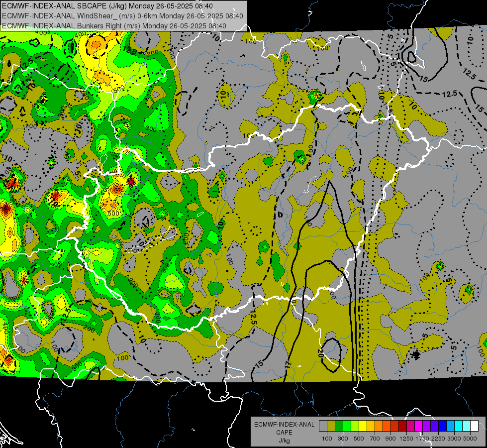
Task: Pick the yellow-green legend swatch
Action: click(x=355, y=426)
